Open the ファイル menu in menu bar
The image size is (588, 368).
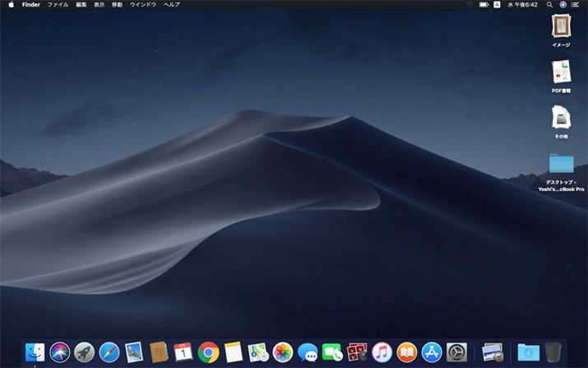click(58, 5)
